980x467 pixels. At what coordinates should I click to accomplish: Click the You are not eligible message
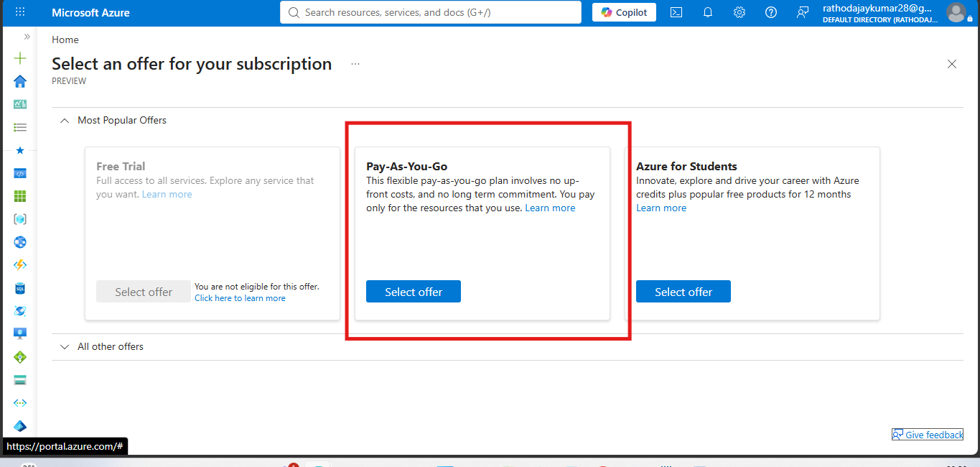pyautogui.click(x=257, y=287)
